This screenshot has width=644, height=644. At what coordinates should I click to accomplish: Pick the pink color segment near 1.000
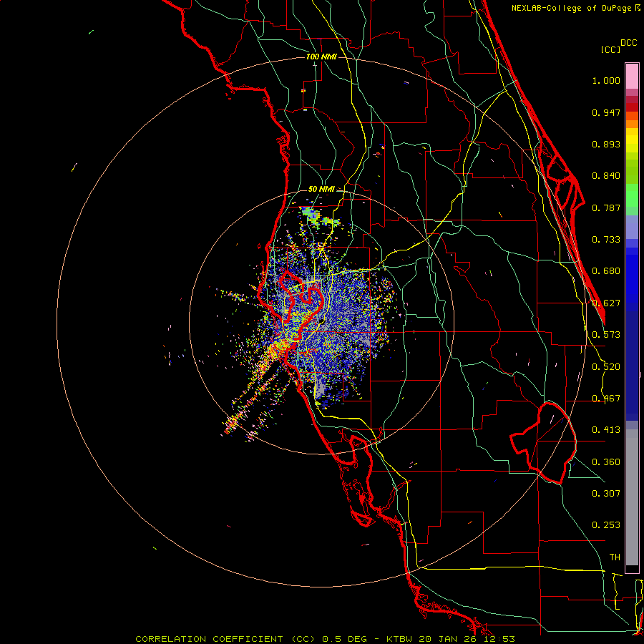[632, 77]
